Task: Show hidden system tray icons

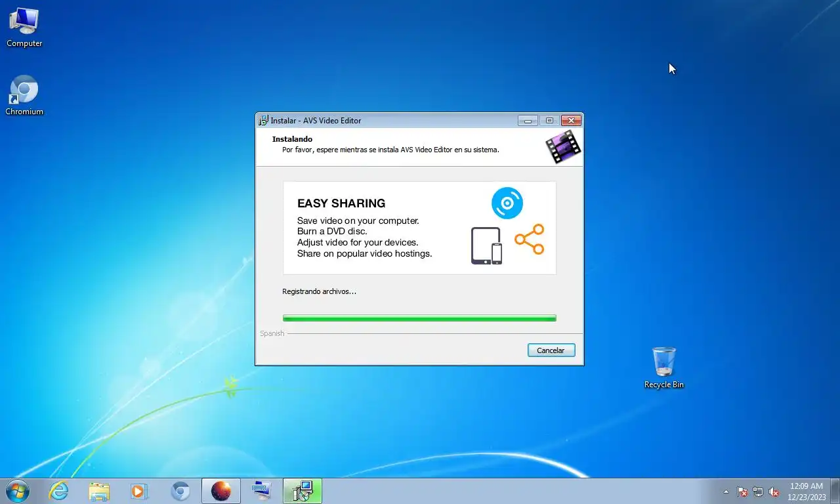Action: pyautogui.click(x=726, y=492)
